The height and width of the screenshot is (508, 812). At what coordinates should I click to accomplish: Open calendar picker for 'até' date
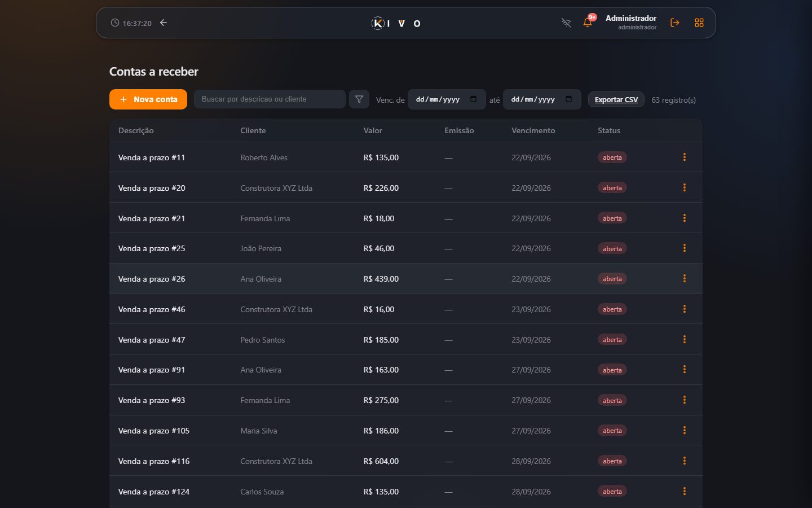click(x=568, y=99)
